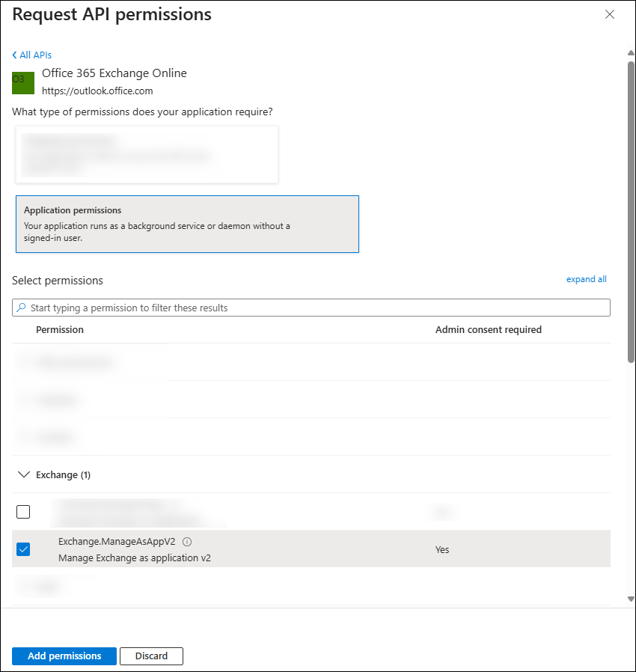Close the Request API permissions panel
This screenshot has width=636, height=672.
pos(609,14)
